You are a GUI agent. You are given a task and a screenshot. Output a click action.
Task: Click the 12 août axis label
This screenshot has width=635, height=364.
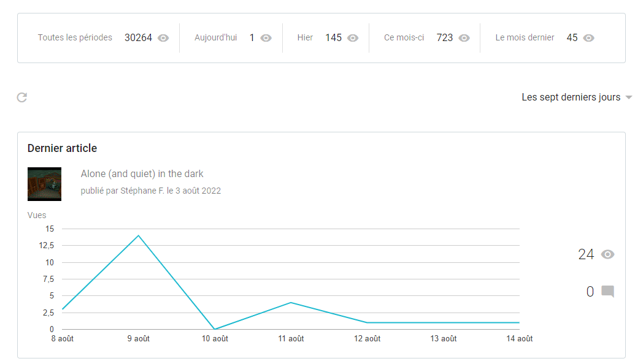(367, 339)
